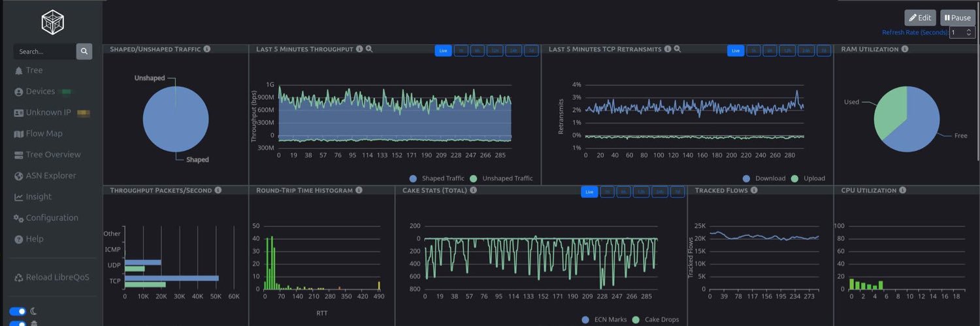Select Live range on Cake Stats chart
Screen dimensions: 980x326
[x=589, y=191]
